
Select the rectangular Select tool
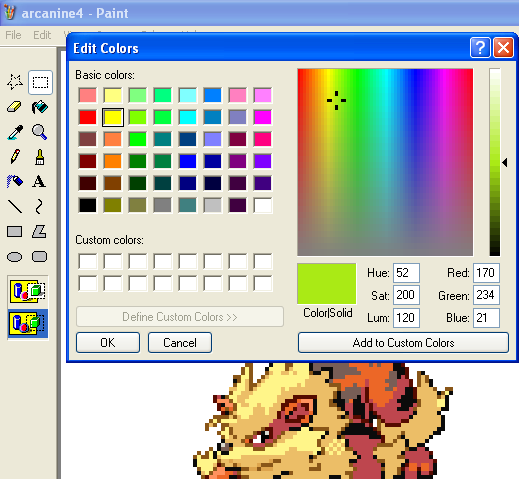point(40,82)
